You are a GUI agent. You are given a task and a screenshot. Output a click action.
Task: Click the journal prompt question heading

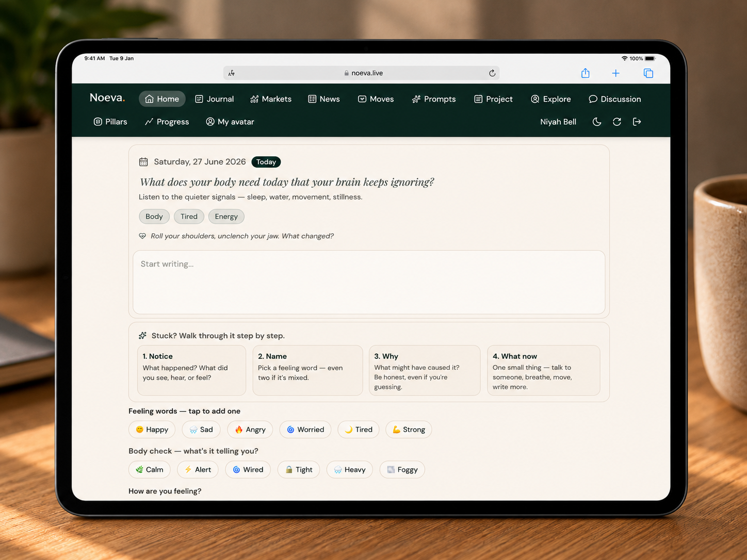point(287,182)
